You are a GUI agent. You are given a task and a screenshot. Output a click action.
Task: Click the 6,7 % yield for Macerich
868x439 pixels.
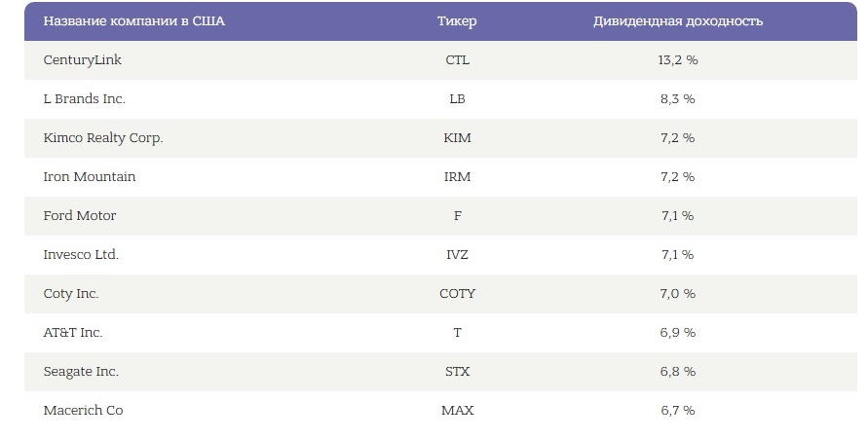pos(678,411)
